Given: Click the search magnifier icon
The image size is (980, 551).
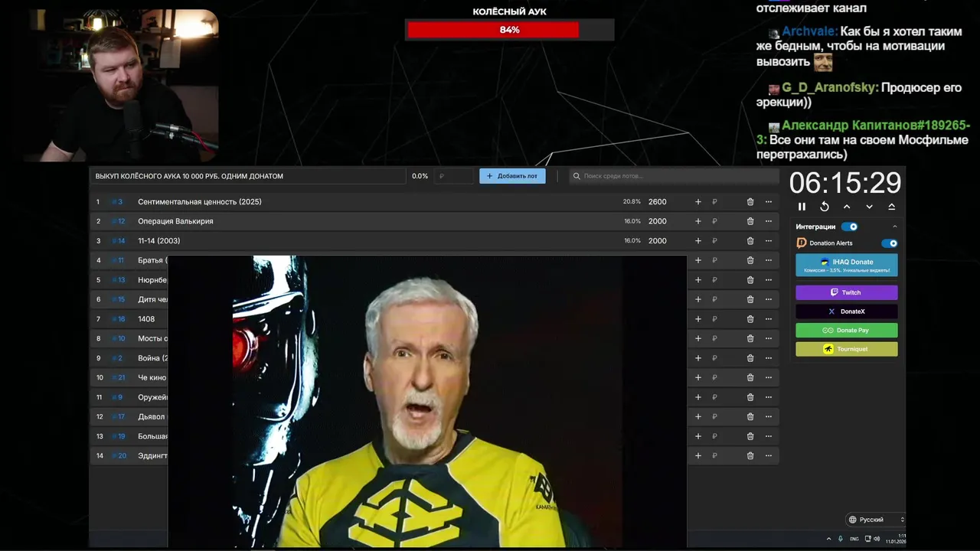Looking at the screenshot, I should tap(577, 176).
